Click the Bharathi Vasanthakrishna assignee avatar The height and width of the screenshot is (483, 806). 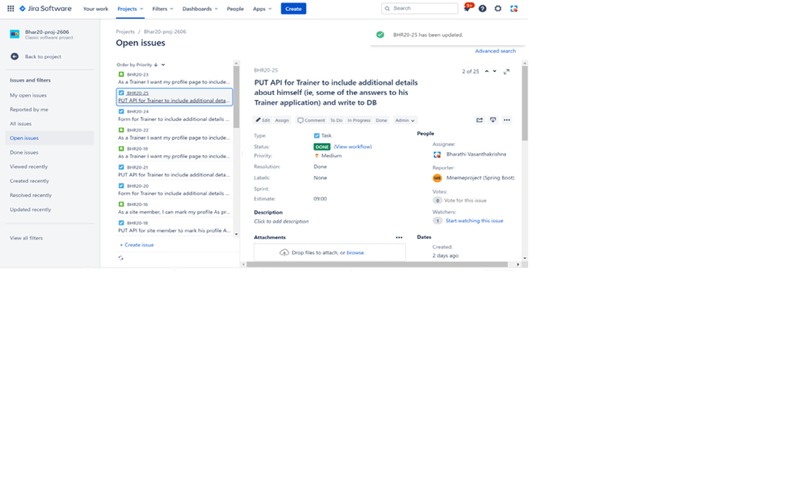(x=437, y=154)
